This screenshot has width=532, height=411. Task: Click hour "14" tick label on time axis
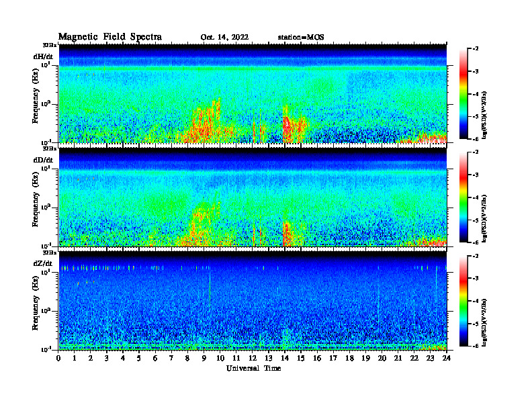285,358
